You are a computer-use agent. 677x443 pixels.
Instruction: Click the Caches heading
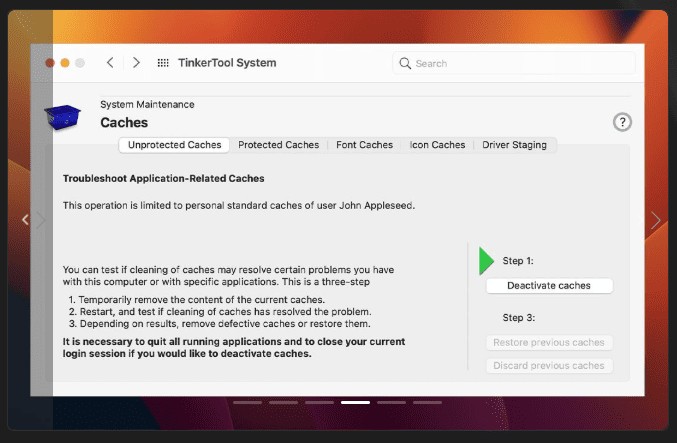124,123
